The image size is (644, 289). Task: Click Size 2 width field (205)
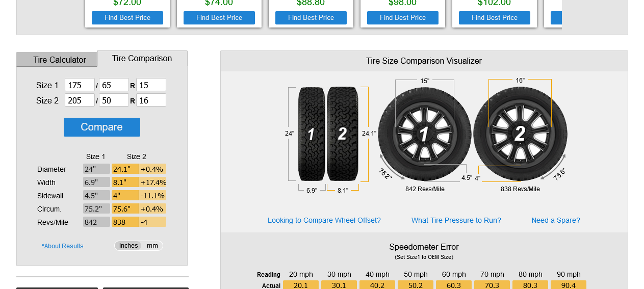pyautogui.click(x=80, y=100)
